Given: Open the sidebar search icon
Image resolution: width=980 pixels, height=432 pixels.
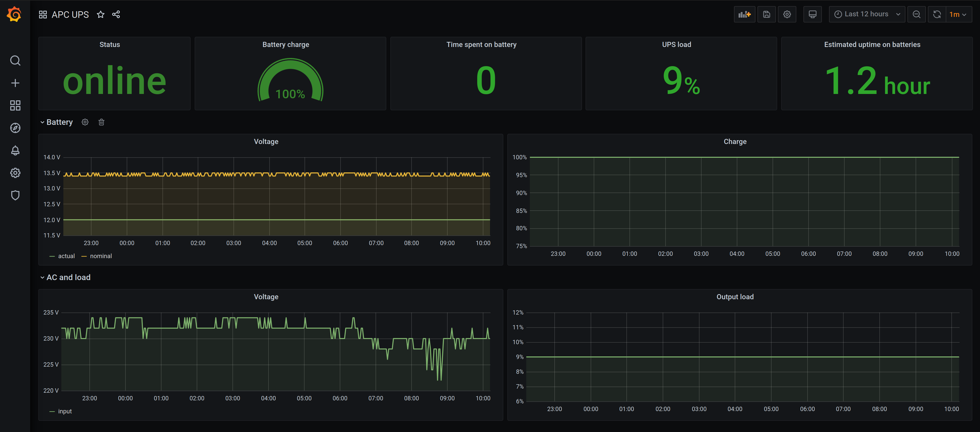Looking at the screenshot, I should 15,61.
